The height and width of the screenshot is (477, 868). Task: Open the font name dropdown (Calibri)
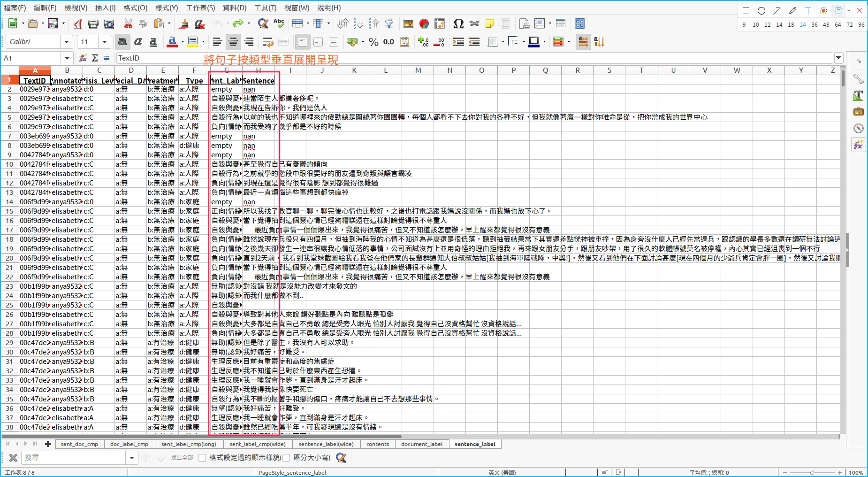click(67, 42)
